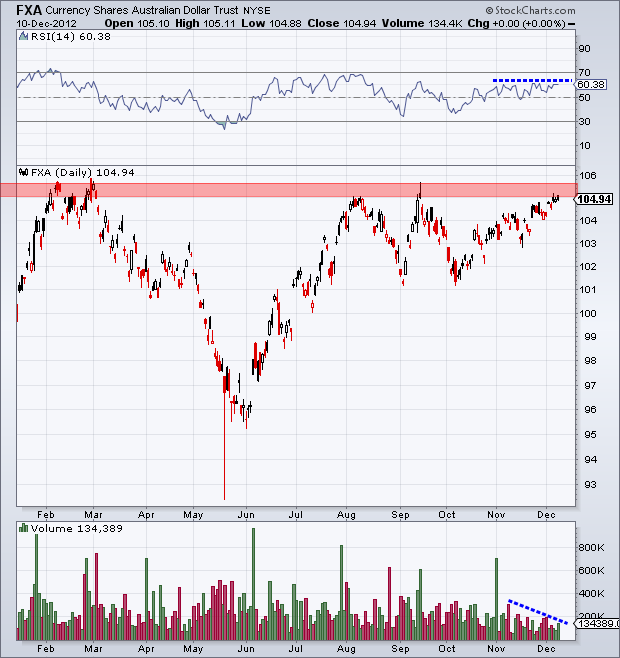620x658 pixels.
Task: Click the FXA candlestick legend icon
Action: click(x=24, y=172)
